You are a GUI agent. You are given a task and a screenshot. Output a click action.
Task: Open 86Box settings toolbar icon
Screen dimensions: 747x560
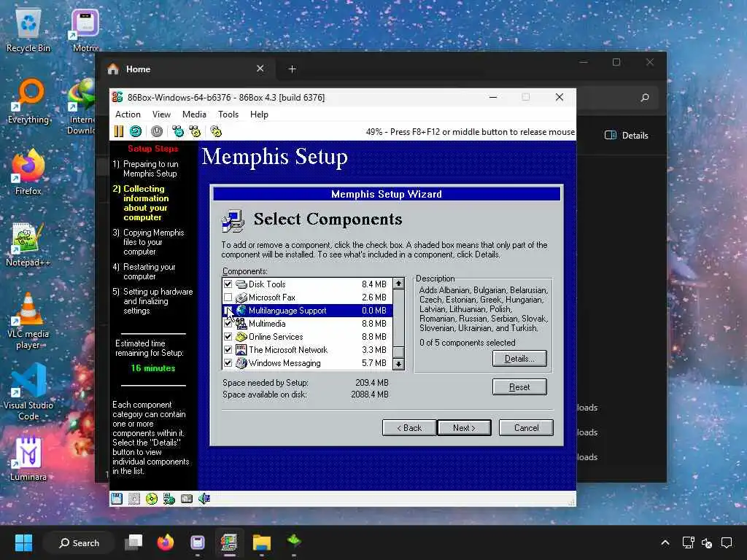tap(216, 131)
